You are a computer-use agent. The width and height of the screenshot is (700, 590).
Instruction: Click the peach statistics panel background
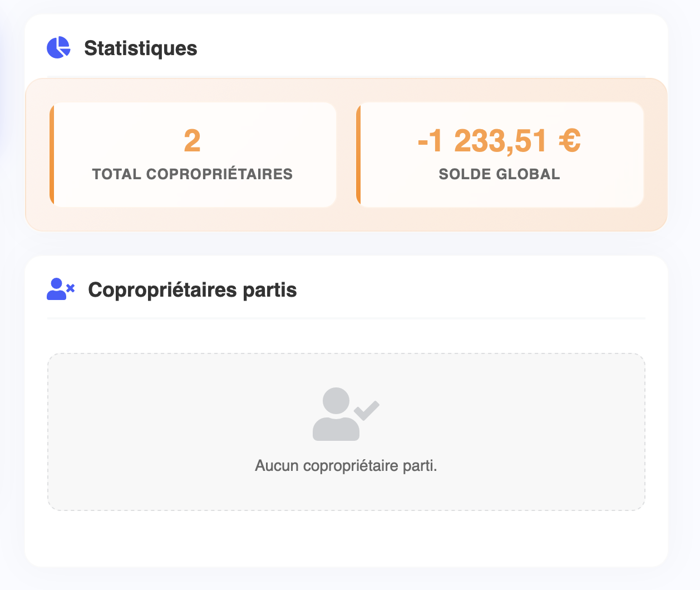coord(346,219)
